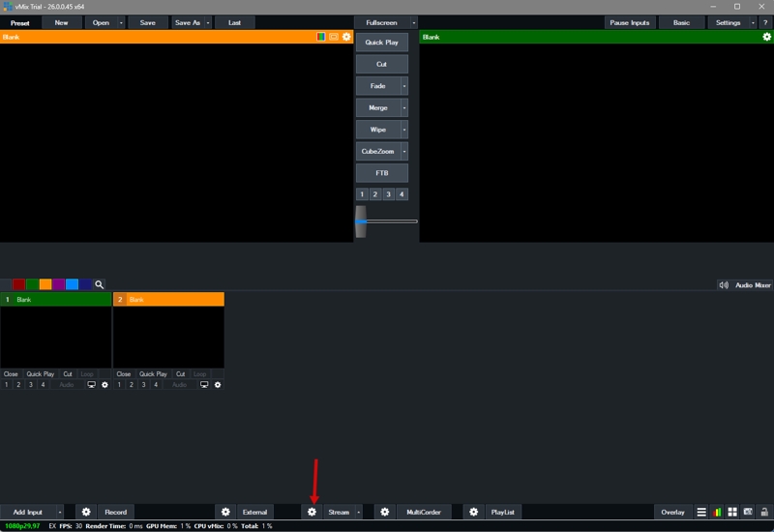
Task: Open the CubeZoom transition dropdown arrow
Action: point(404,151)
